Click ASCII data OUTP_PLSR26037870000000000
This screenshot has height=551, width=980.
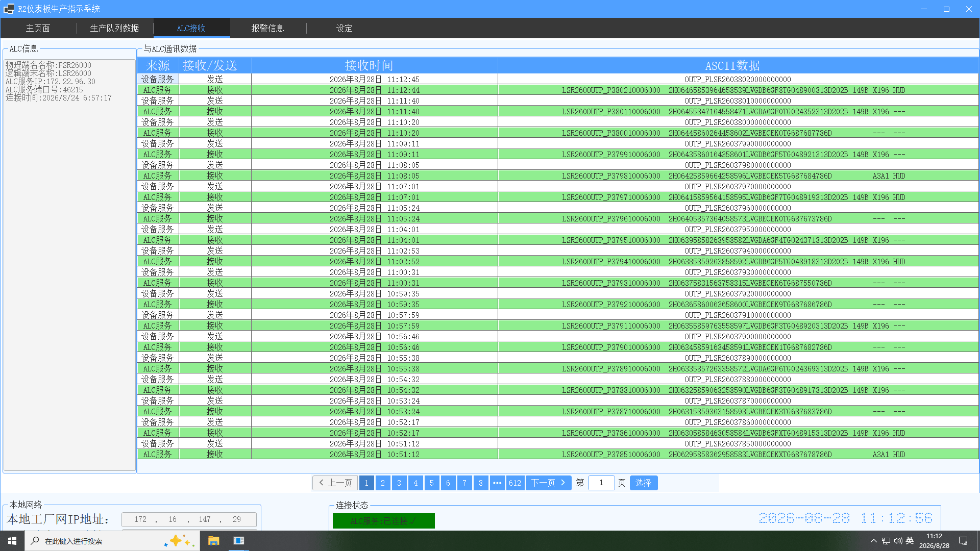click(738, 400)
